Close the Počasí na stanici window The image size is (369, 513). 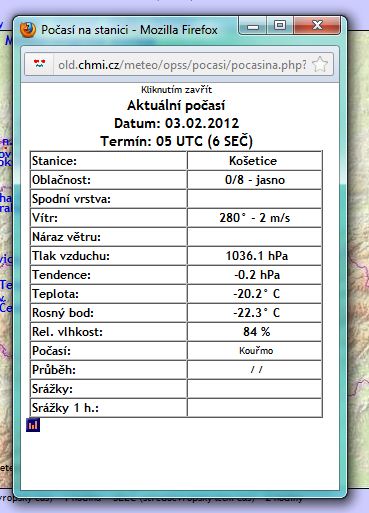click(317, 26)
